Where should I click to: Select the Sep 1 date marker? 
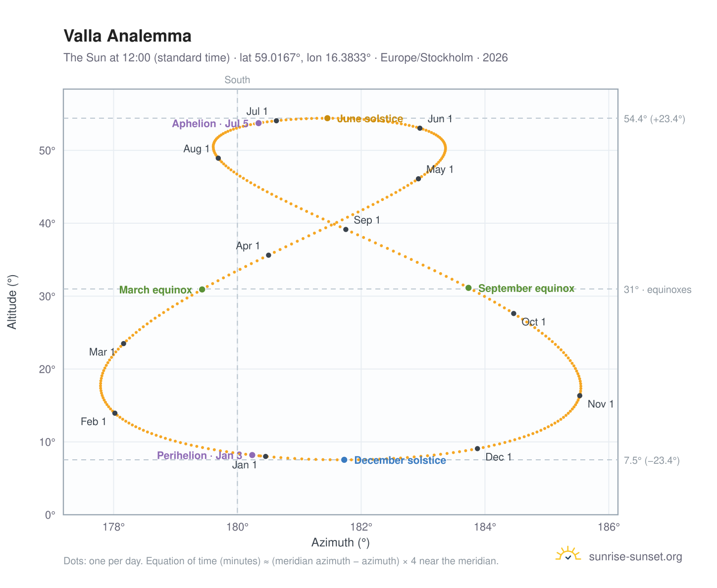pos(346,230)
